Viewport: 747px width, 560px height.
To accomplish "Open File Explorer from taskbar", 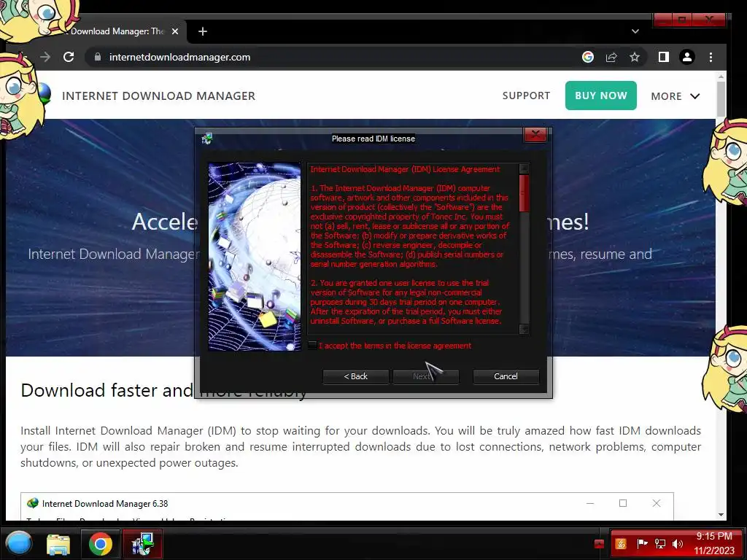I will click(x=58, y=544).
